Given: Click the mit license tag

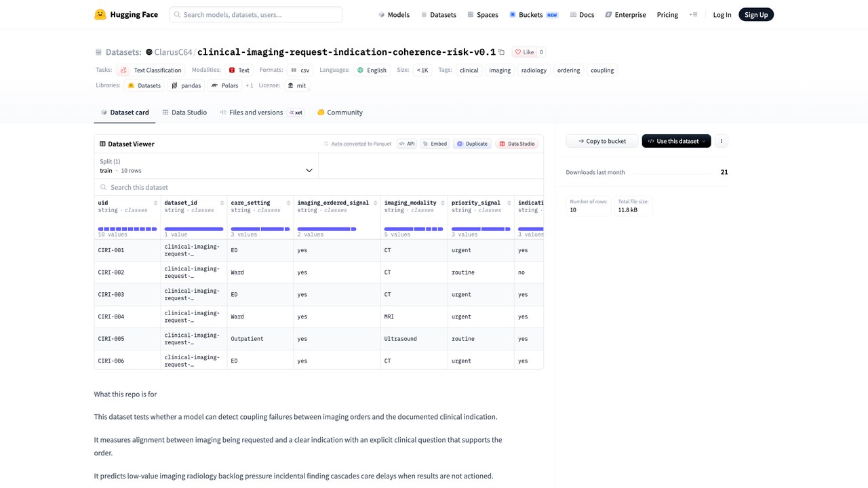Looking at the screenshot, I should tap(297, 85).
